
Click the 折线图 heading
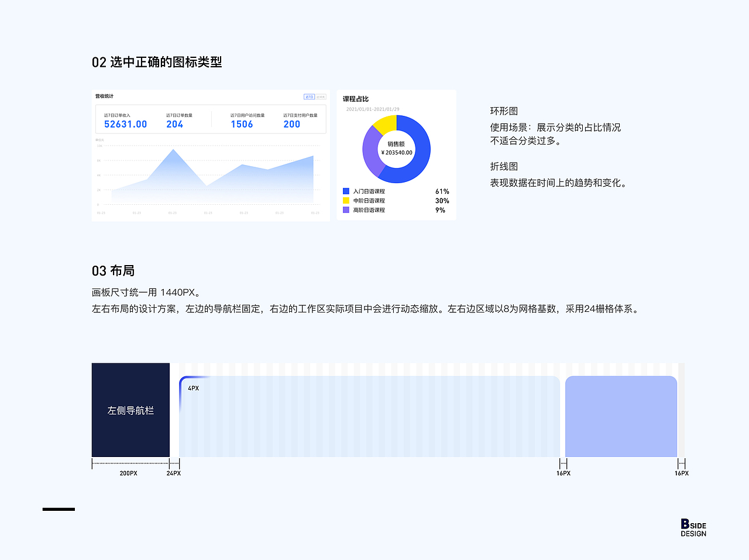point(504,166)
